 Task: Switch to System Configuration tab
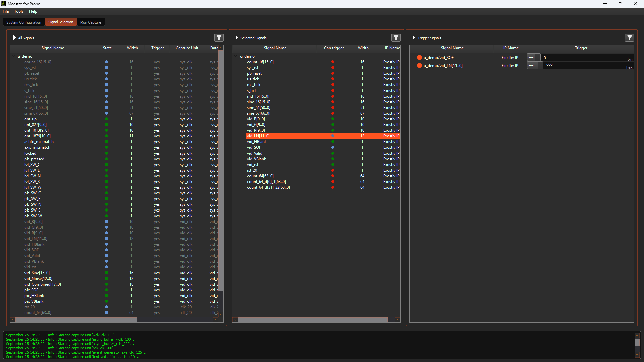pos(24,22)
